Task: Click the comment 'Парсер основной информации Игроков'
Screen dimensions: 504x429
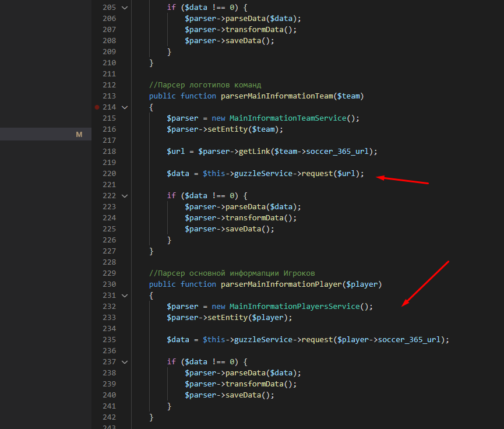Action: 232,273
